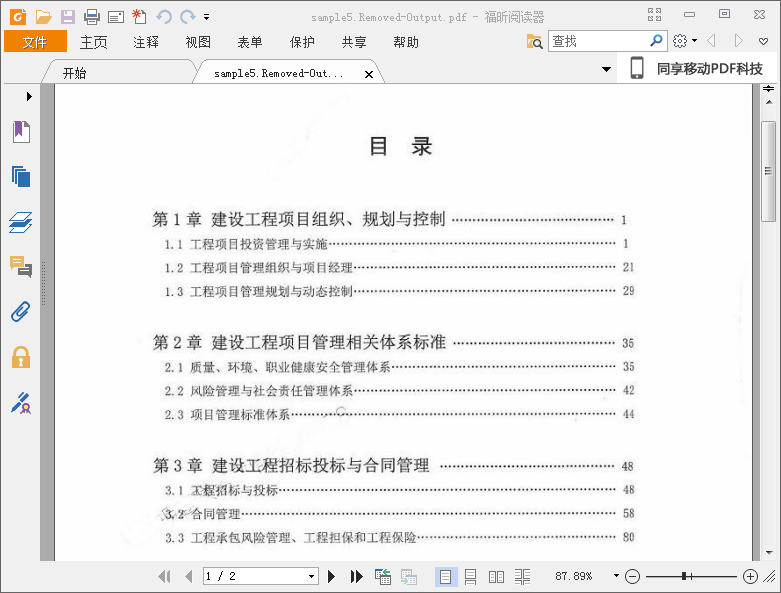Open the quick access toolbar customize arrow
The image size is (781, 593).
coord(206,17)
